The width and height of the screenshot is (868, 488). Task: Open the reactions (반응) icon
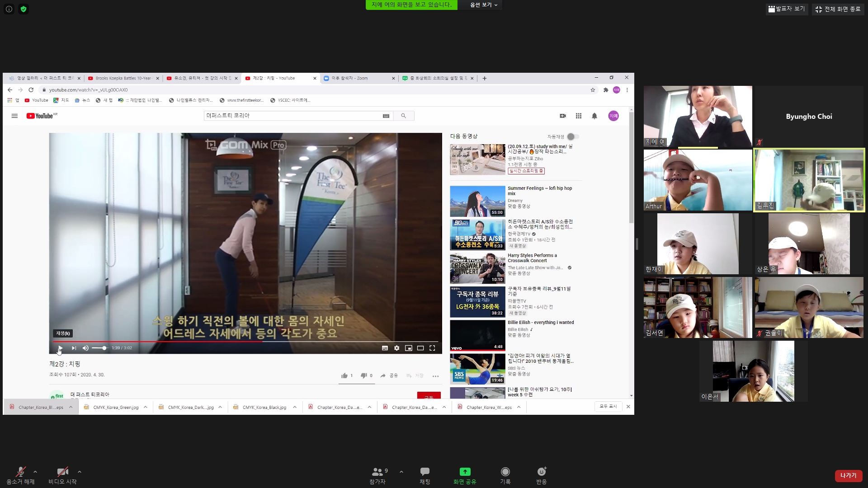(x=541, y=472)
